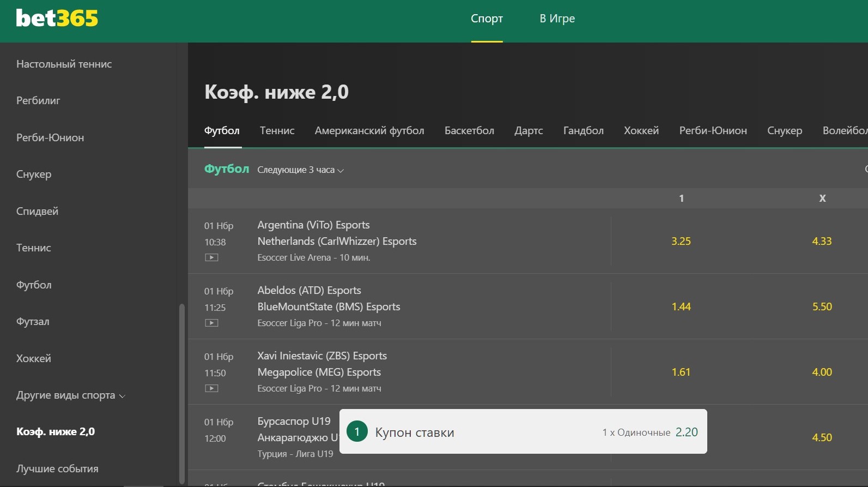Open Футбол in sidebar
The image size is (868, 487).
click(34, 285)
